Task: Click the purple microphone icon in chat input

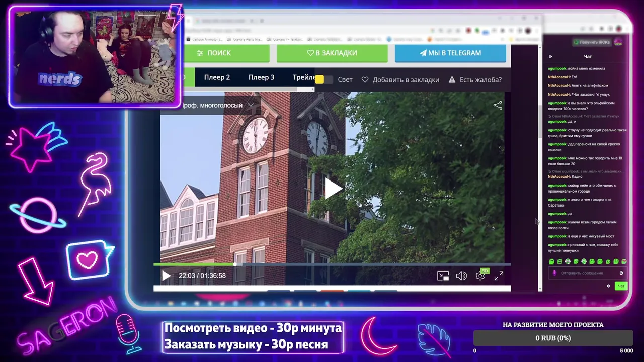Action: (x=554, y=273)
